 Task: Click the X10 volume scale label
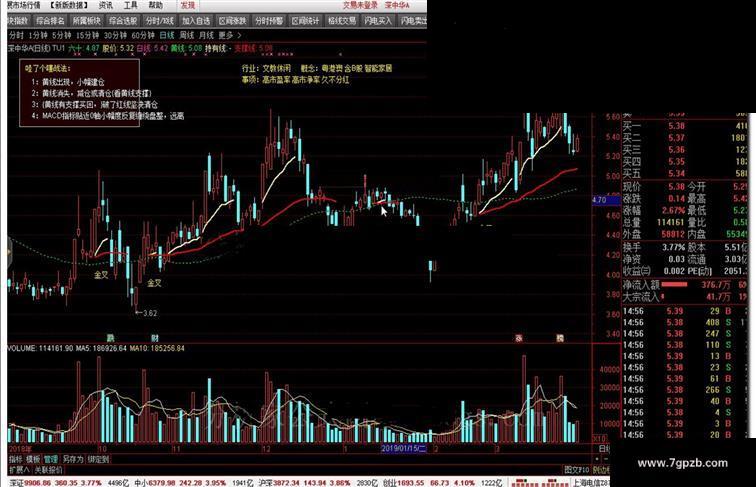pos(599,439)
